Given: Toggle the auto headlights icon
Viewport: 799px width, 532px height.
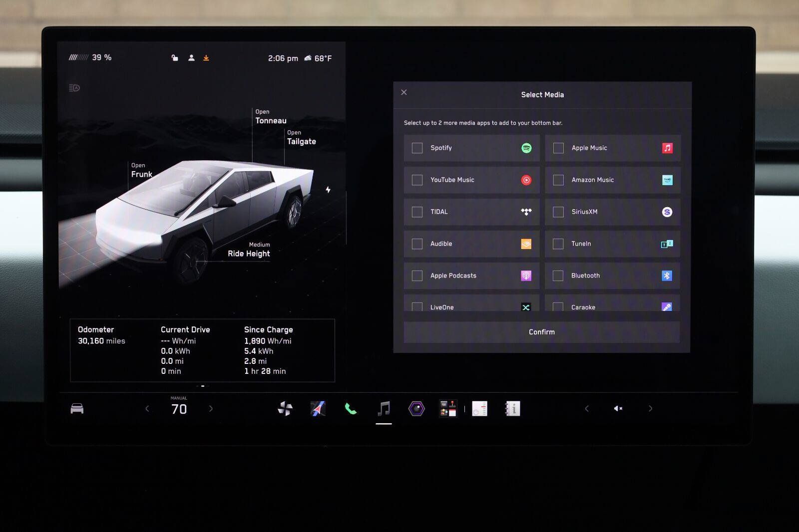Looking at the screenshot, I should (74, 88).
